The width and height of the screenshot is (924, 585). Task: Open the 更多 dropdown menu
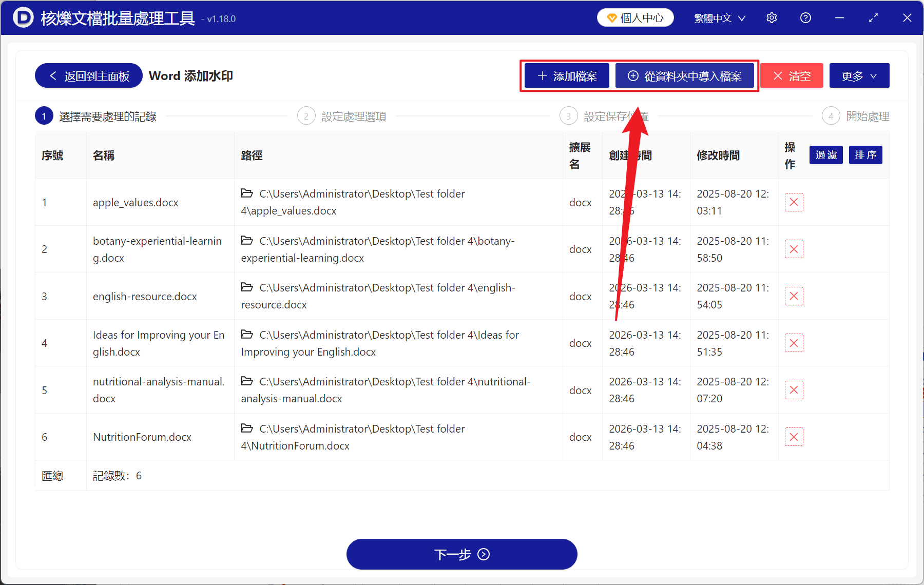(859, 75)
